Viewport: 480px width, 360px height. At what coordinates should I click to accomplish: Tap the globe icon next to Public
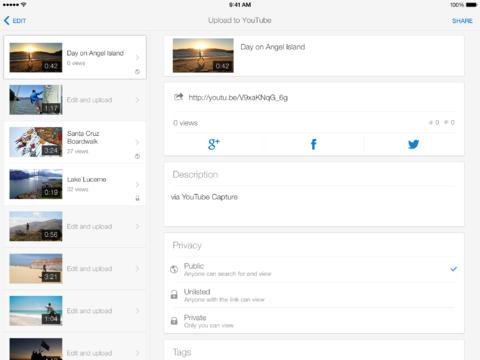[174, 269]
